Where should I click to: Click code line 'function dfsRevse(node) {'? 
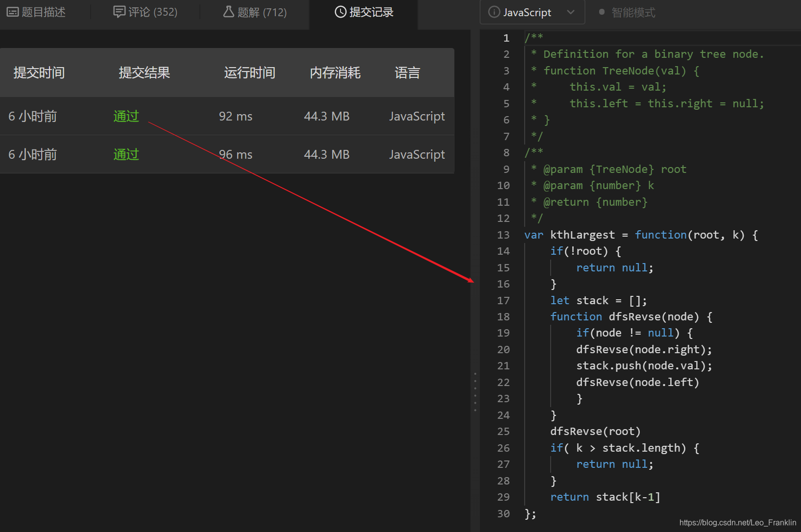631,316
